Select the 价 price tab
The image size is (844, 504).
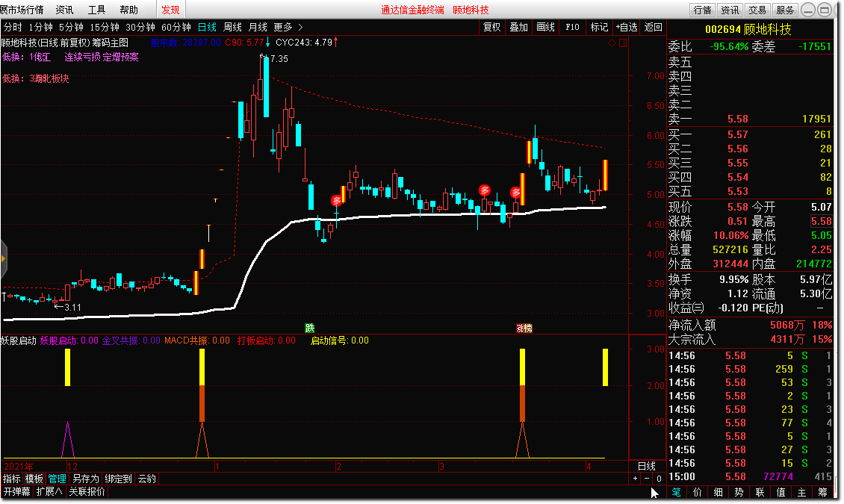pos(698,491)
